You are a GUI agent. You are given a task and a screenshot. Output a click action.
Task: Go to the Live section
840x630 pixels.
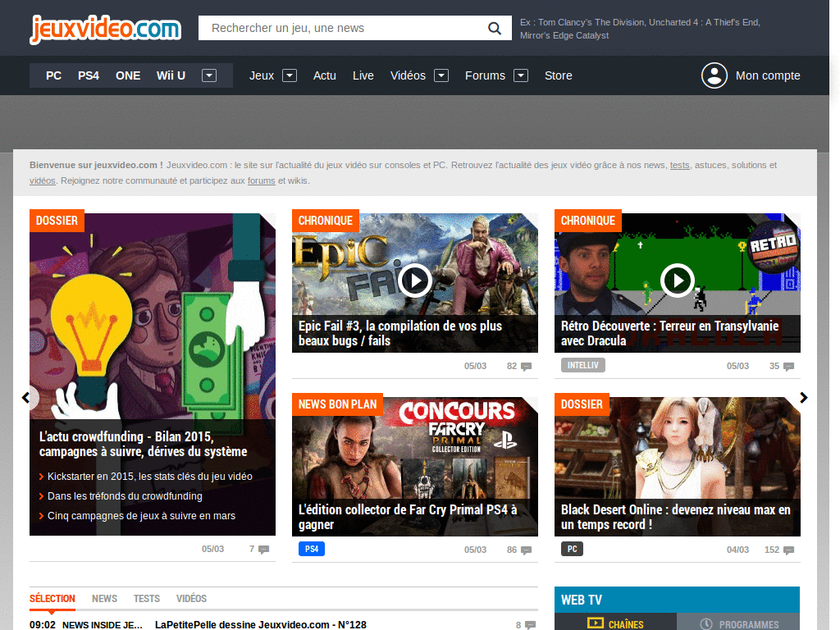click(363, 75)
